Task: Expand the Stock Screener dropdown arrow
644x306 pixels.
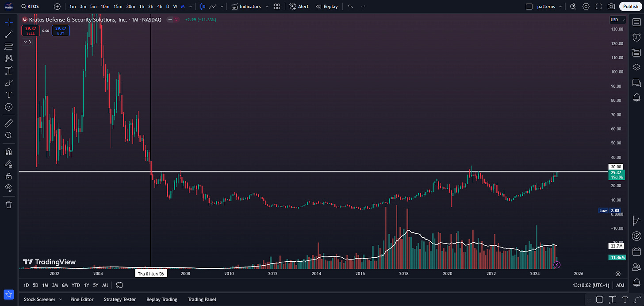Action: (x=61, y=299)
